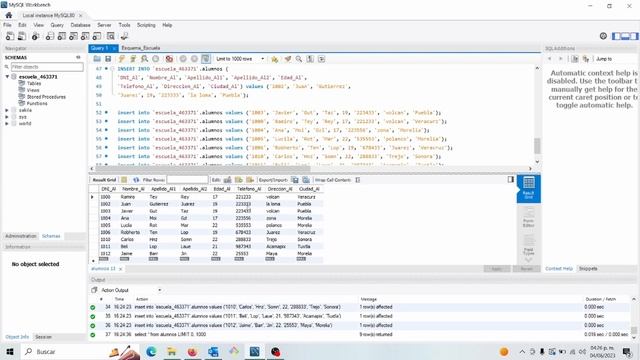Toggle word wrapping in the editor
This screenshot has height=360, width=640.
click(322, 59)
